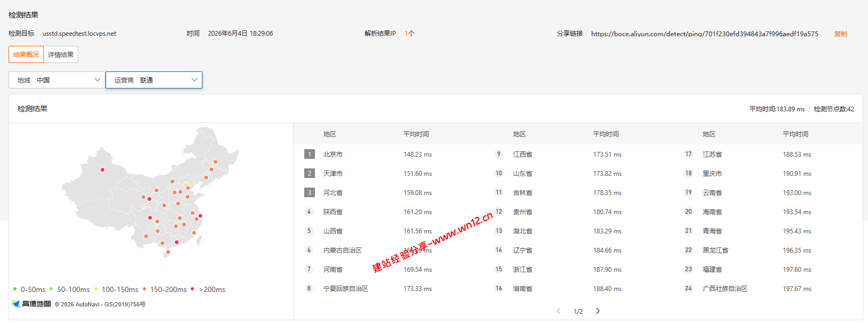868x324 pixels.
Task: Select the 云南省 row
Action: pos(768,192)
